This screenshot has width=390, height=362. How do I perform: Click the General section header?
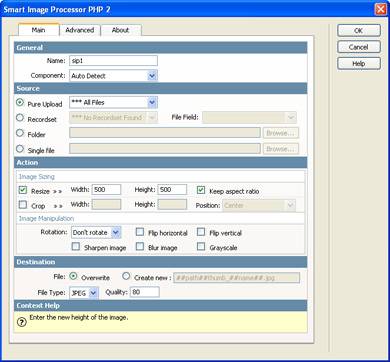(160, 48)
